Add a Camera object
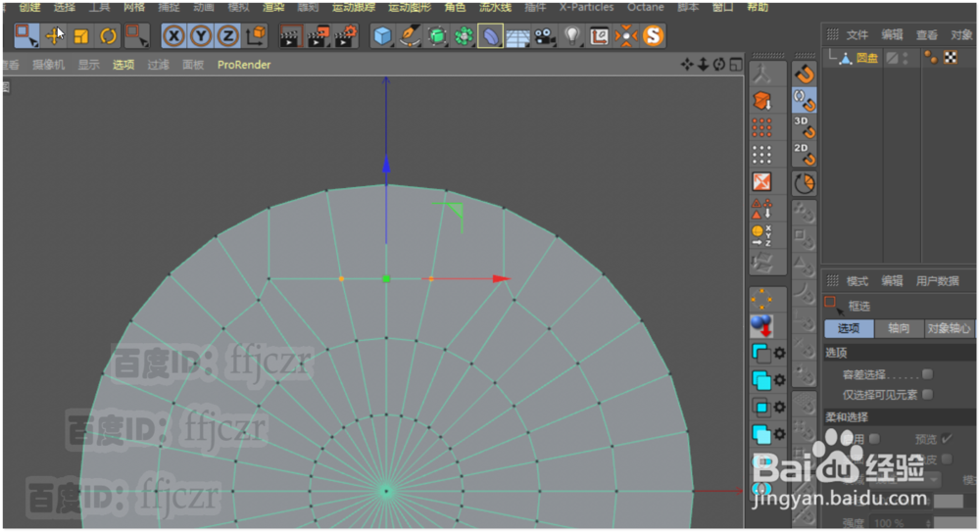 click(545, 35)
